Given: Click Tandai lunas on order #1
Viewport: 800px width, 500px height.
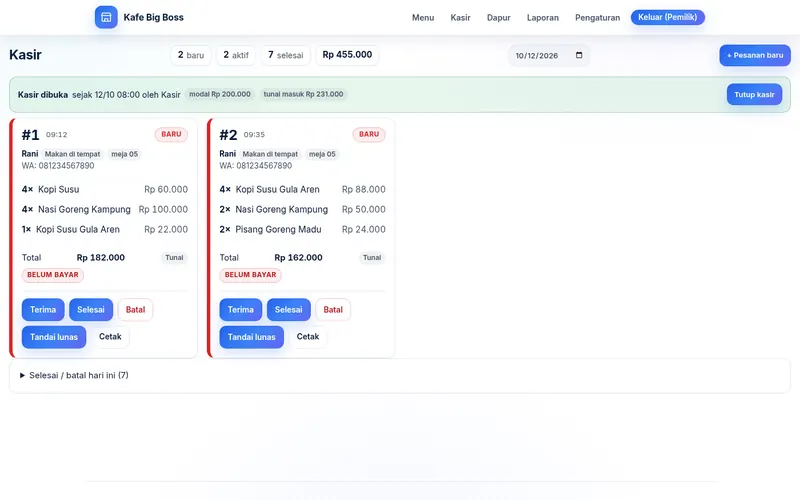Looking at the screenshot, I should tap(54, 337).
